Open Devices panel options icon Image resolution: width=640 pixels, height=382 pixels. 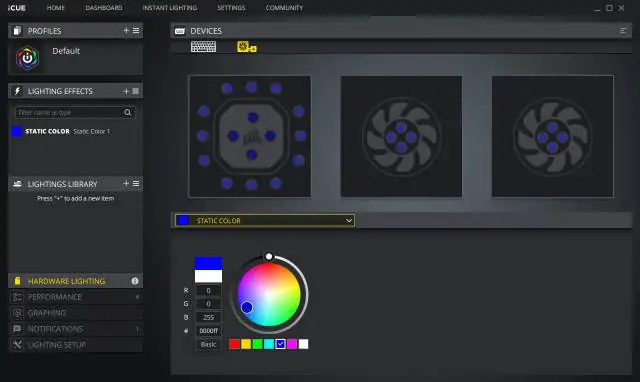coord(623,31)
